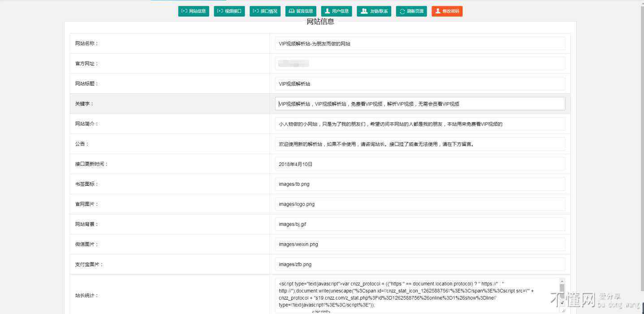Click inside the 站长统计 script textarea
Screen dimensions: 644x314
(417, 296)
